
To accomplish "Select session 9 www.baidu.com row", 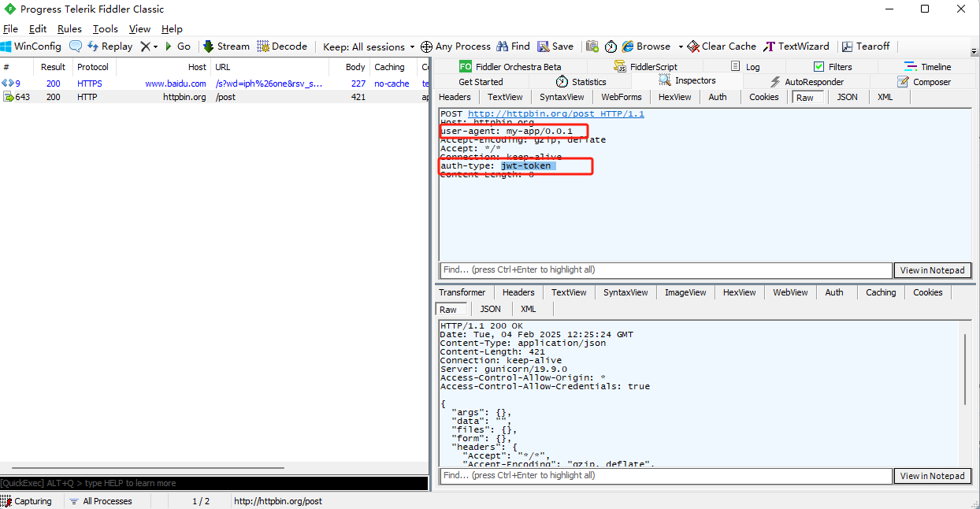I will point(214,84).
